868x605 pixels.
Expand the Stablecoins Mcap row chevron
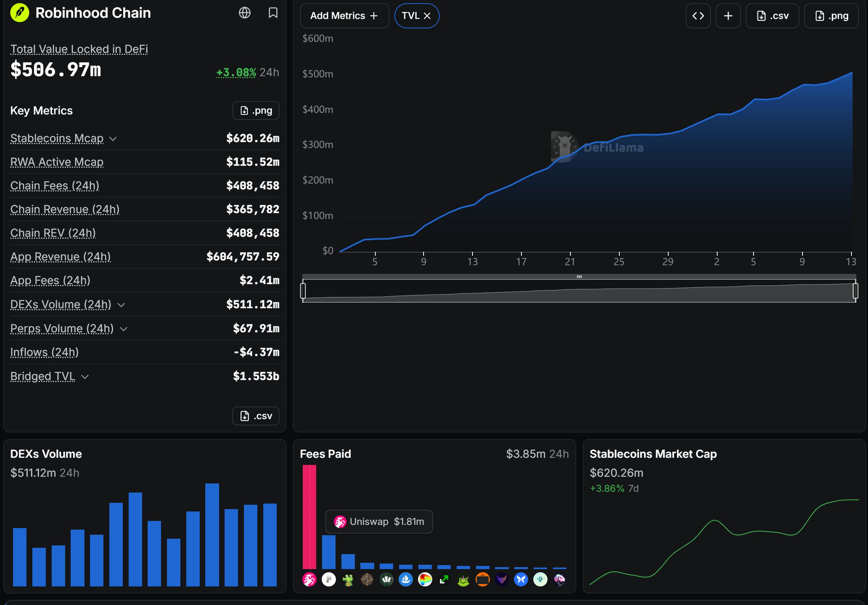tap(113, 139)
